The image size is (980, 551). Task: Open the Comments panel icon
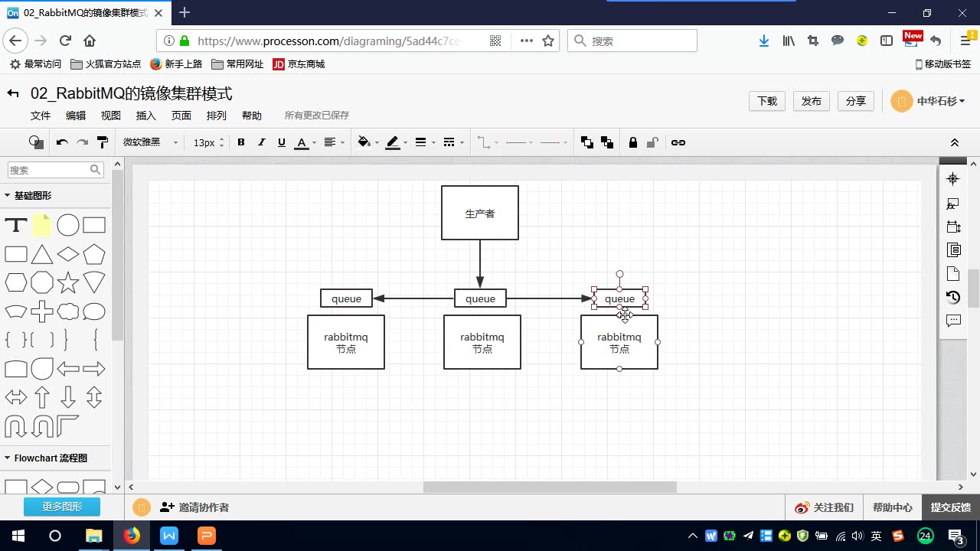(x=953, y=321)
